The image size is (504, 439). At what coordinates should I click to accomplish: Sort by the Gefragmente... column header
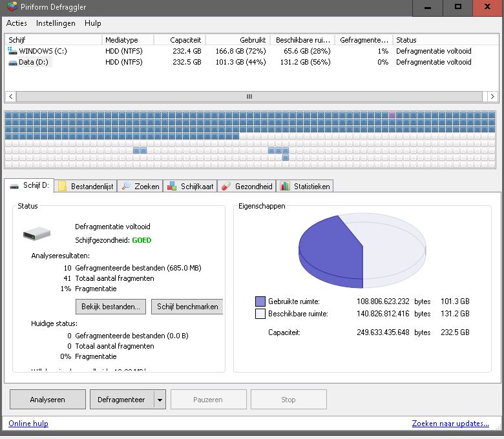click(x=364, y=40)
